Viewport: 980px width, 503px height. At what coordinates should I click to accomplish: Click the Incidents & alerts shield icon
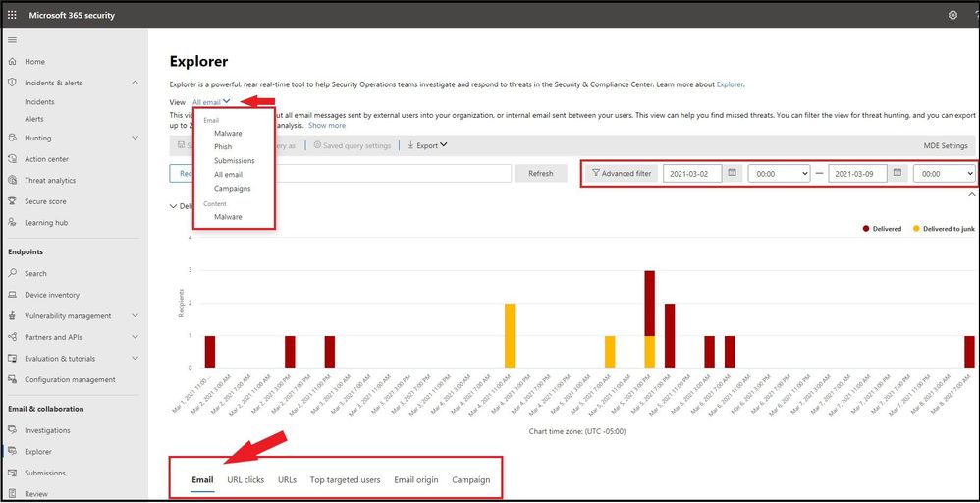12,83
